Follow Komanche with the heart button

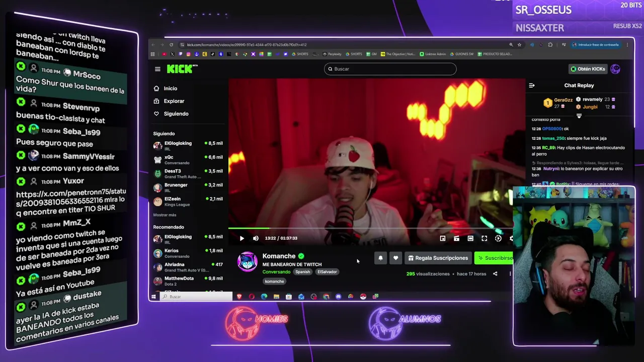395,258
